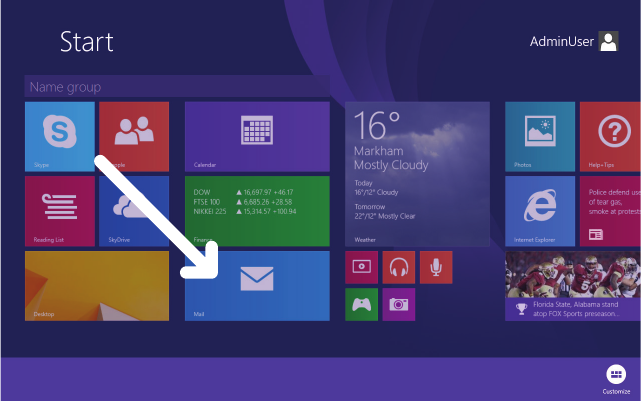The height and width of the screenshot is (401, 641).
Task: Open the Desktop tile
Action: [97, 286]
